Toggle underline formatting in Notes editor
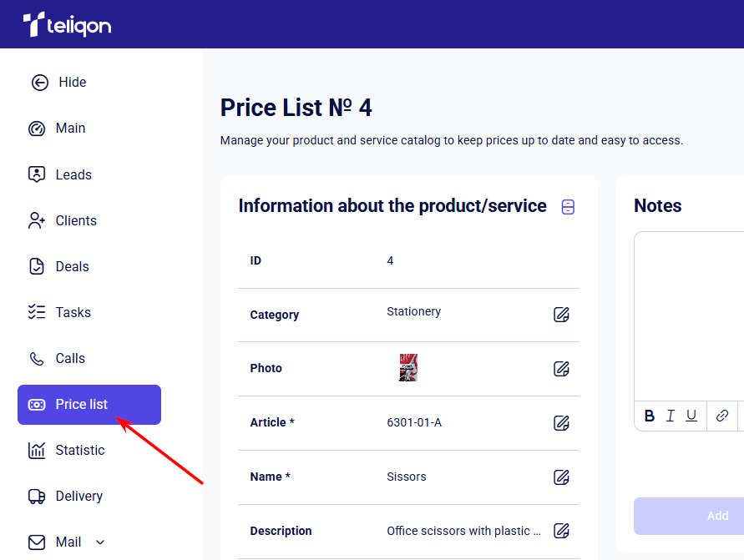Screen dimensions: 744x560 [x=691, y=416]
